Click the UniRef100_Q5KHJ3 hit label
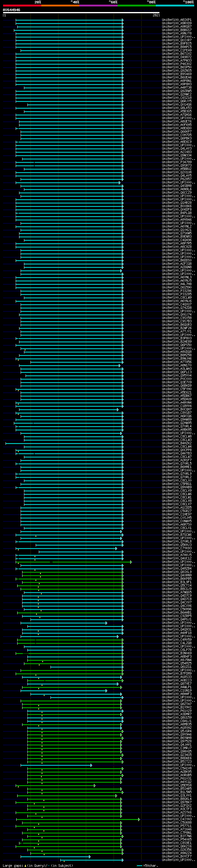The width and height of the screenshot is (197, 868). [177, 545]
